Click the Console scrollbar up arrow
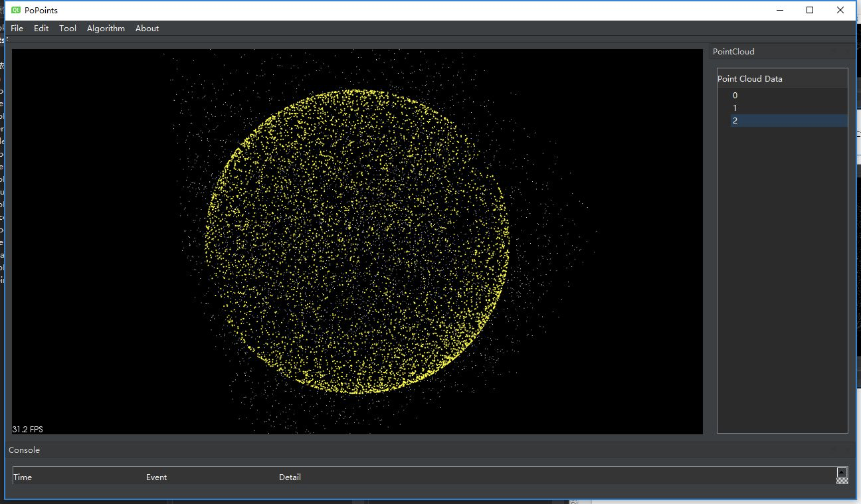This screenshot has width=861, height=504. click(842, 472)
